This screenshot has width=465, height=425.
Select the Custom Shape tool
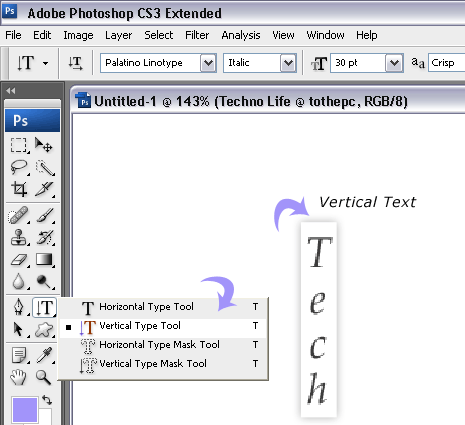click(45, 329)
